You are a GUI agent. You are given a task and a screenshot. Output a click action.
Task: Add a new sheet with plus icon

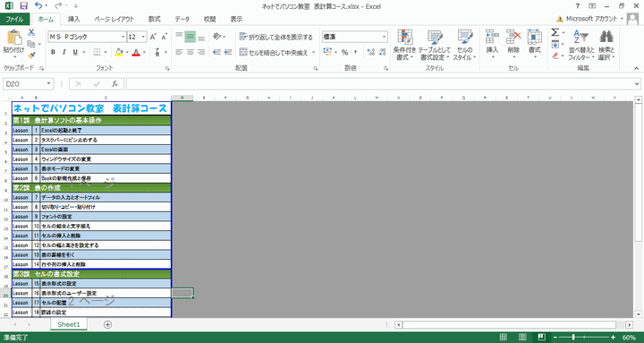(x=107, y=324)
